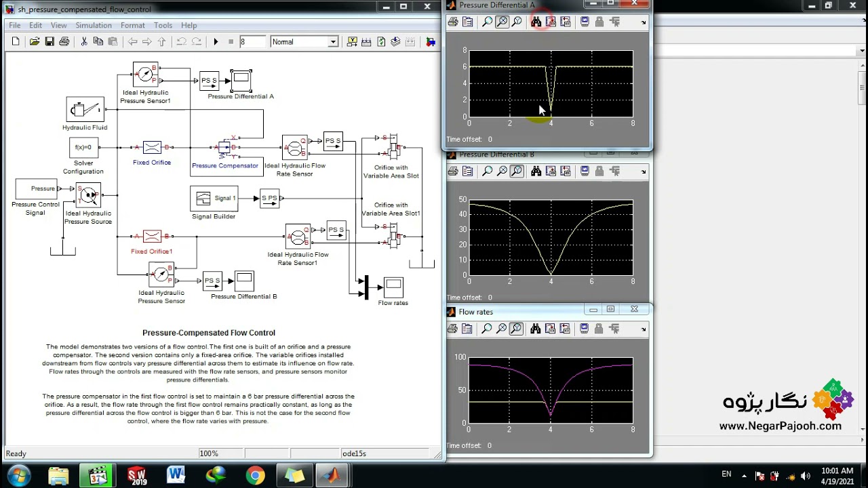Activate Zoom tool in Pressure Differential B scope
The image size is (868, 488).
487,171
